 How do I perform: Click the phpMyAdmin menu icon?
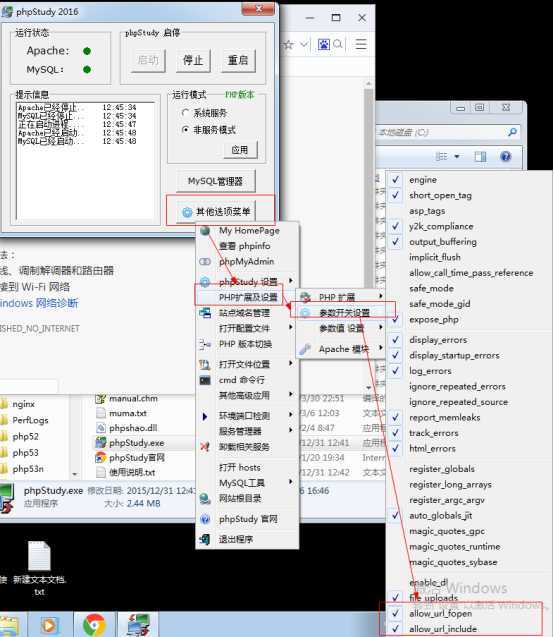click(205, 262)
